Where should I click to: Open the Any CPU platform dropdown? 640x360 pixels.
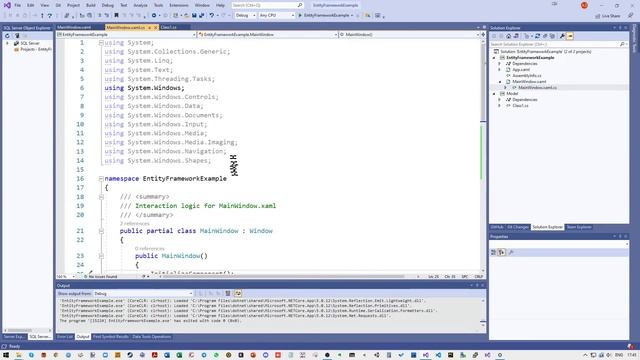click(277, 16)
